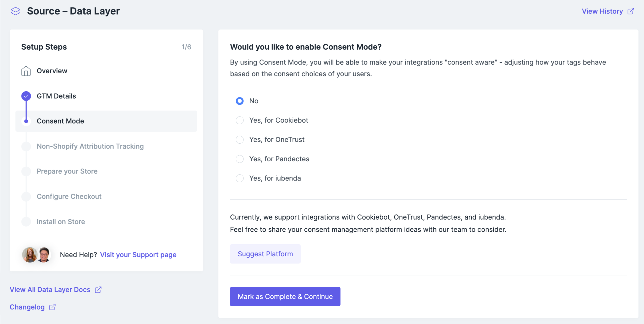Image resolution: width=644 pixels, height=324 pixels.
Task: Open Non-Shopify Attribution Tracking step
Action: pyautogui.click(x=90, y=146)
